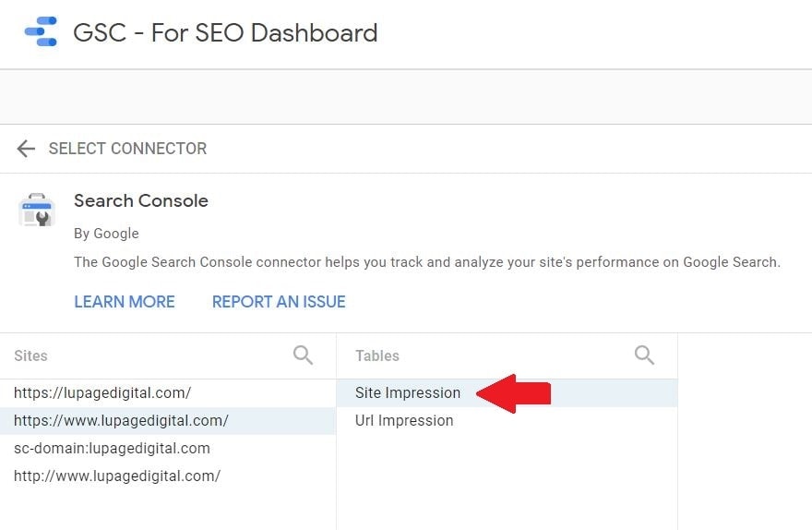Click the Search Console toolbox connector icon
Image resolution: width=812 pixels, height=530 pixels.
point(37,211)
